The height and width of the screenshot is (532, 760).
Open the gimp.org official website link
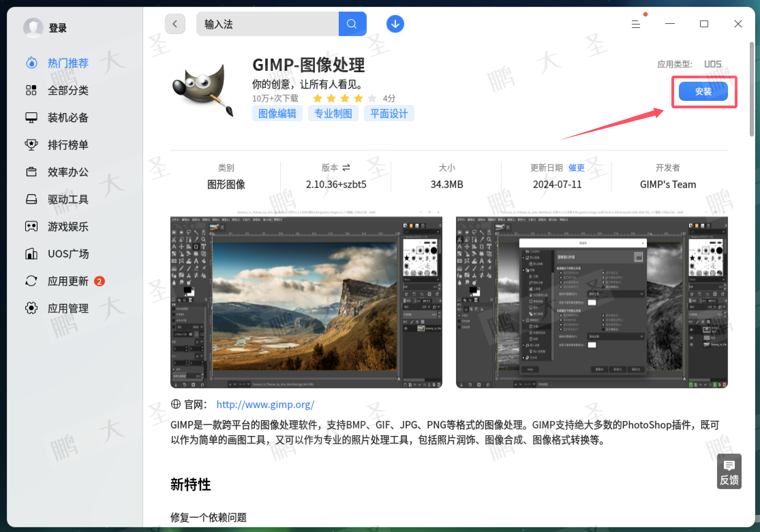265,404
